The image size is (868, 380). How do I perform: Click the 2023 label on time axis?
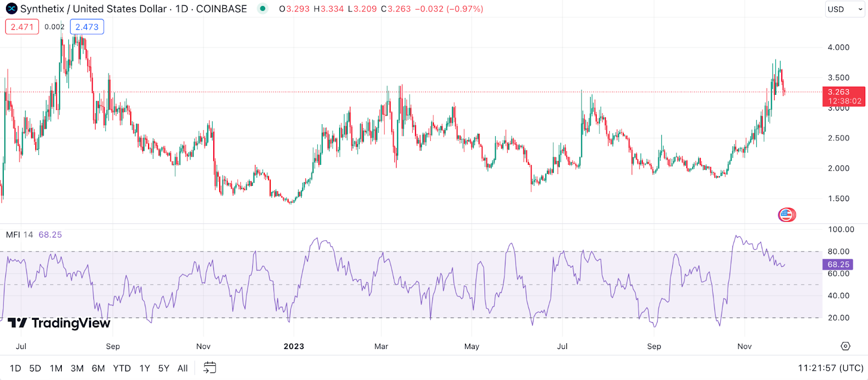pyautogui.click(x=293, y=346)
